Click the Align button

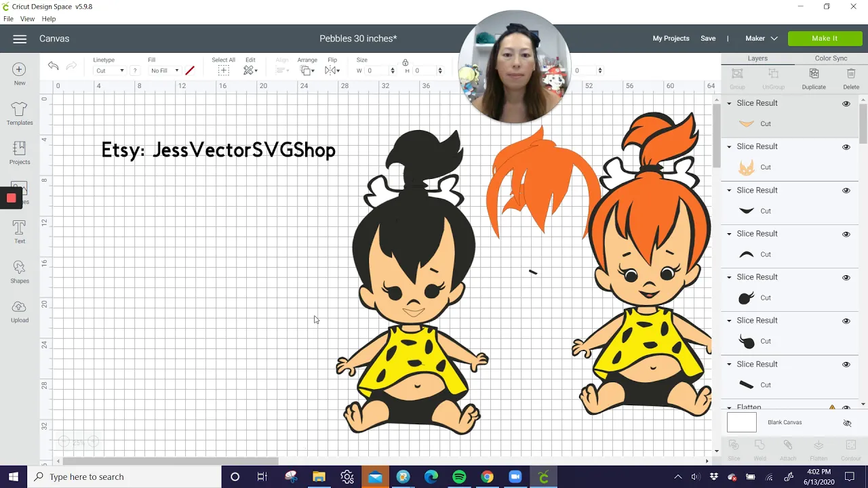282,67
